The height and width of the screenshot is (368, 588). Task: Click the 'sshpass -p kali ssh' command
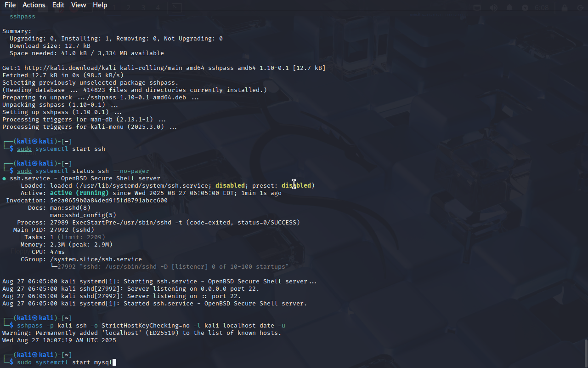(151, 326)
